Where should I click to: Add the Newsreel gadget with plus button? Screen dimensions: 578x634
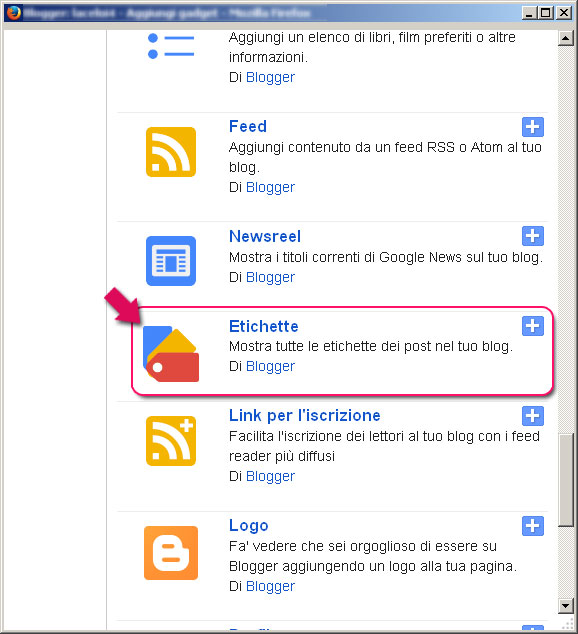pos(533,236)
